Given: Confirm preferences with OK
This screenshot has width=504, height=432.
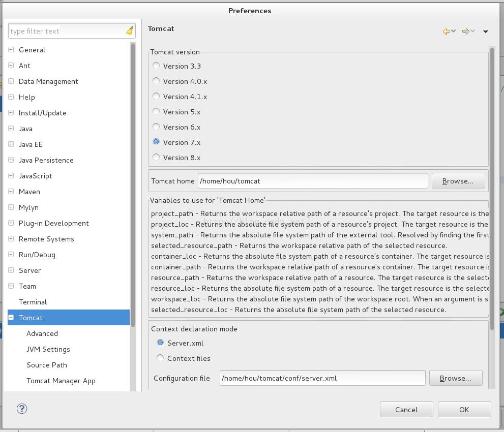Looking at the screenshot, I should pyautogui.click(x=464, y=410).
